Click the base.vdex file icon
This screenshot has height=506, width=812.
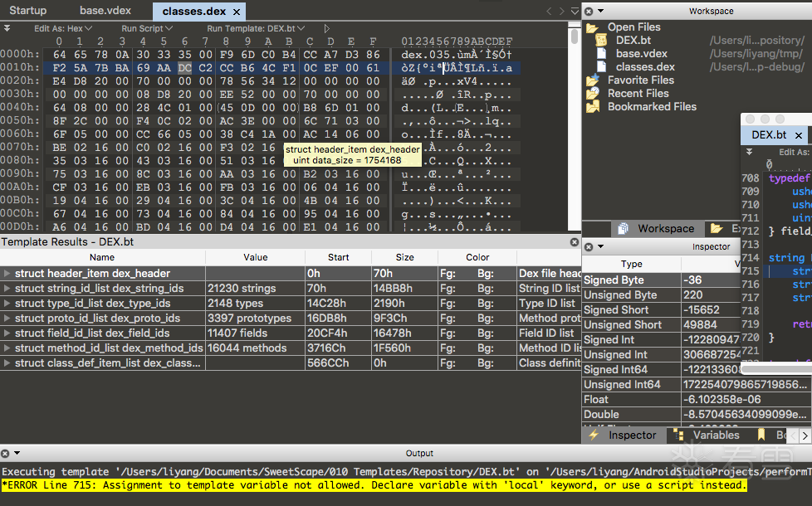tap(601, 54)
